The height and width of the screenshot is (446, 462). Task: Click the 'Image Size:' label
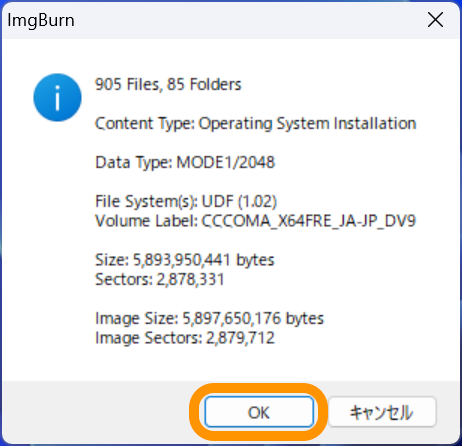(x=137, y=318)
